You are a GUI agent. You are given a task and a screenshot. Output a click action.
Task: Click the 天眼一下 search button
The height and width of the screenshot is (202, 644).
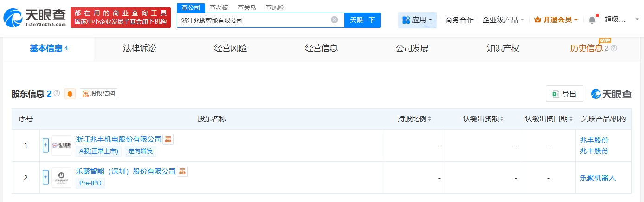pyautogui.click(x=362, y=20)
